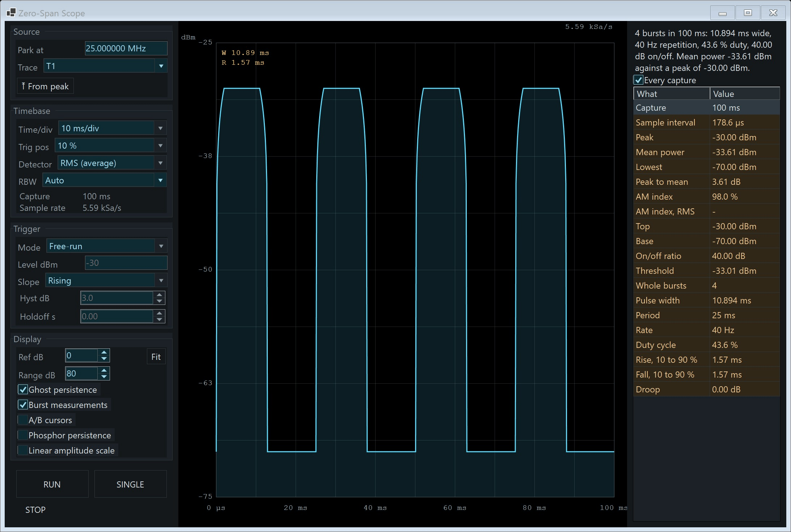Open the Slope Rising dropdown

click(x=106, y=281)
